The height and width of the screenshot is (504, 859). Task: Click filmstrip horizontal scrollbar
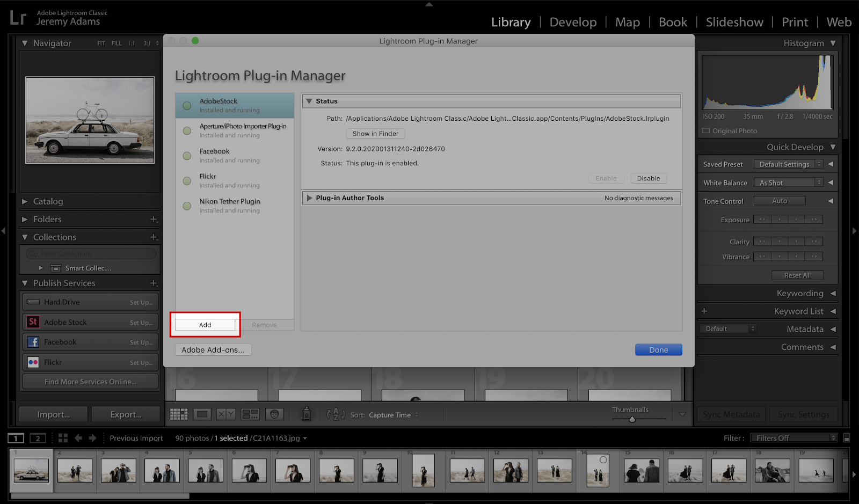pos(100,496)
